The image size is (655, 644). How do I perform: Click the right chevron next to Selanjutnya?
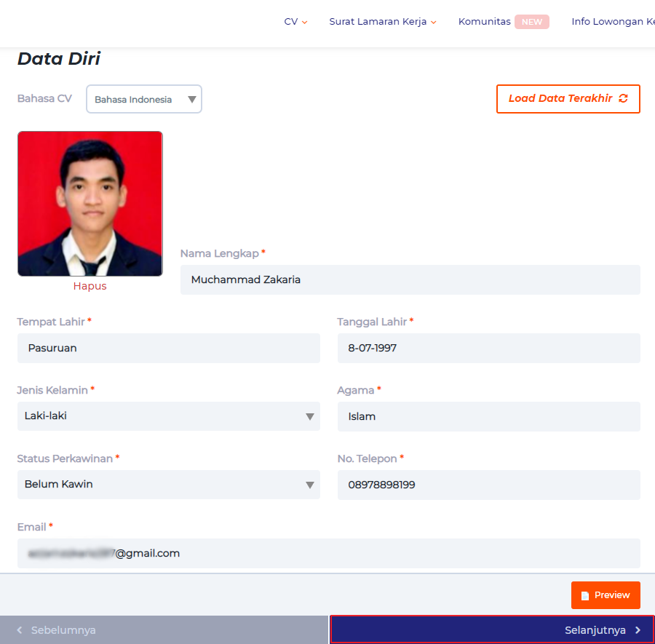(638, 630)
